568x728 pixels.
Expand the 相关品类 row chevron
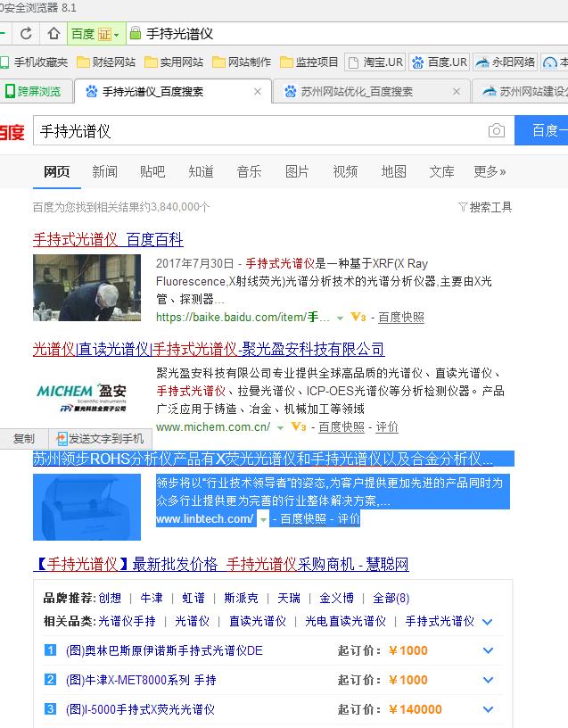click(487, 622)
